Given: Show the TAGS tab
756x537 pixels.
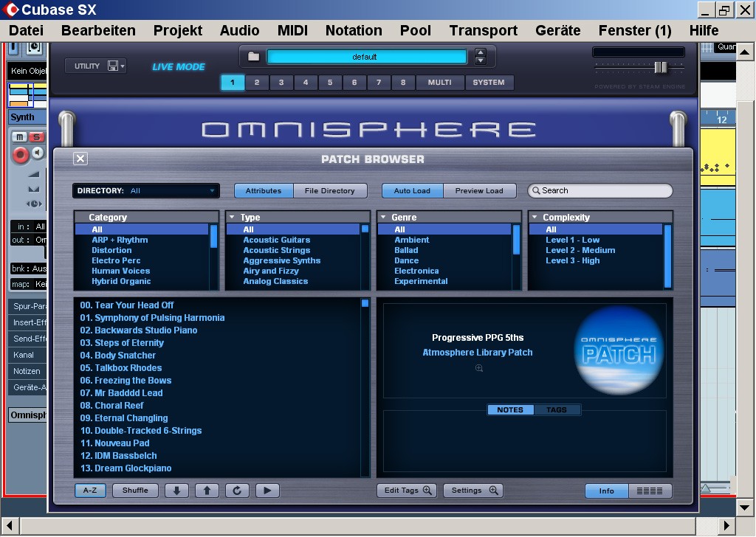Looking at the screenshot, I should pos(557,410).
